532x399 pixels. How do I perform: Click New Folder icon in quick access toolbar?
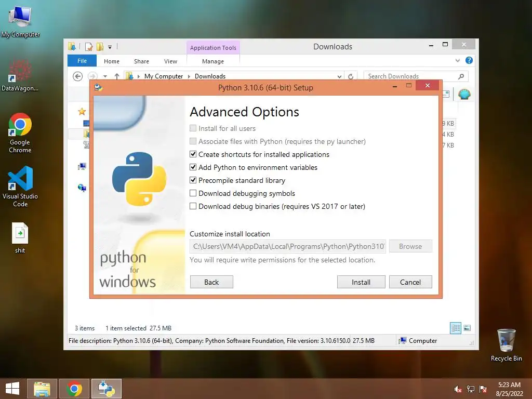click(100, 46)
